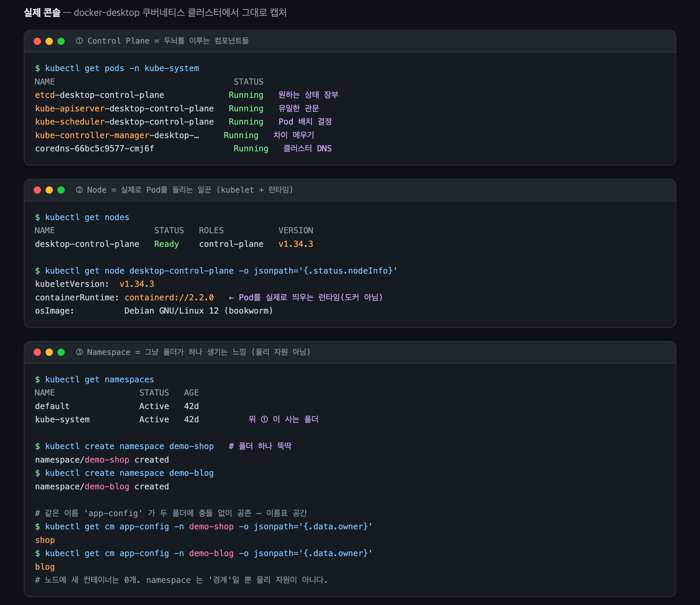Click the Running status of coredns

point(251,149)
